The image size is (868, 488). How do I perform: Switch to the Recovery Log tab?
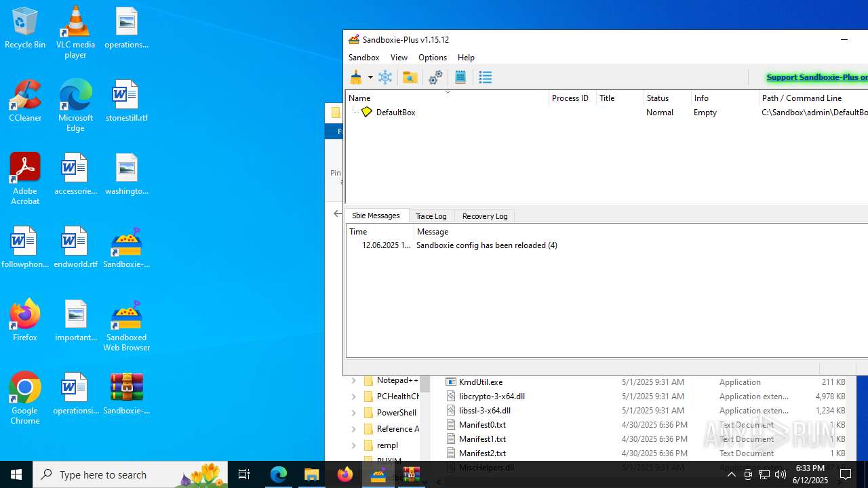coord(485,216)
